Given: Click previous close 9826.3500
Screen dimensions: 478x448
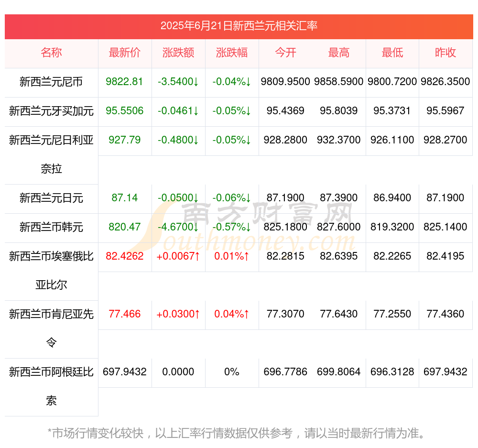Looking at the screenshot, I should (445, 81).
